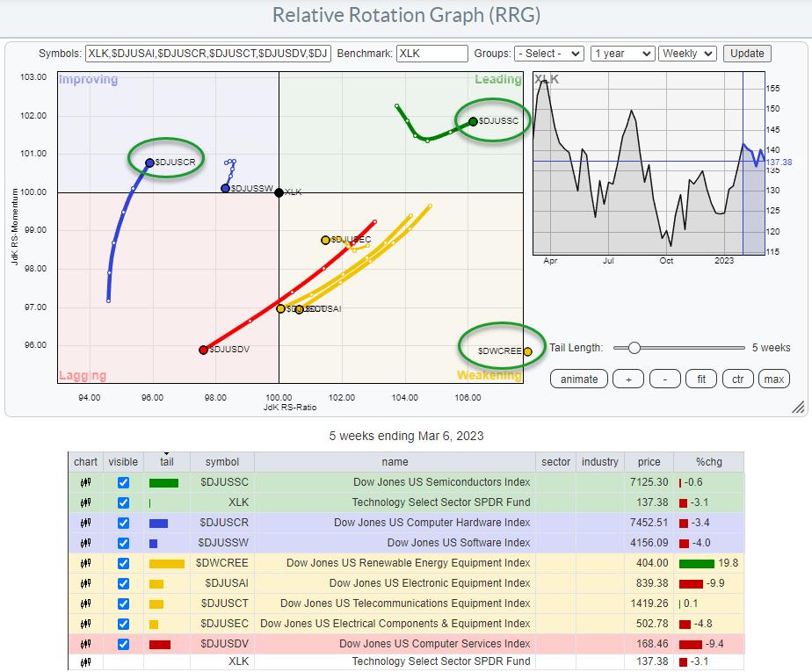The image size is (812, 672).
Task: Click chart icon in the $DJUSSW row
Action: tap(86, 544)
